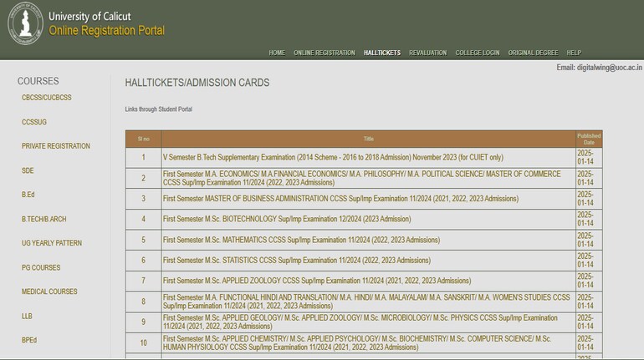644x360 pixels.
Task: Open MEDICAL COURSES category
Action: tap(49, 292)
